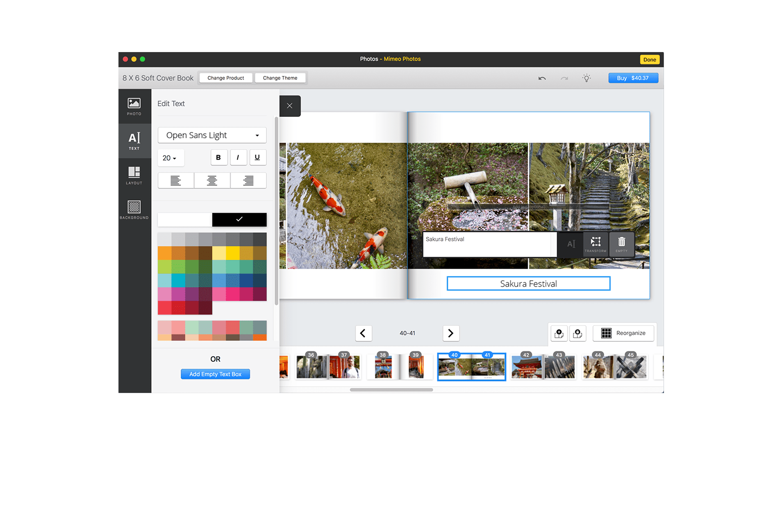782x532 pixels.
Task: Pick the orange swatch at the palette's left edge
Action: tap(164, 253)
